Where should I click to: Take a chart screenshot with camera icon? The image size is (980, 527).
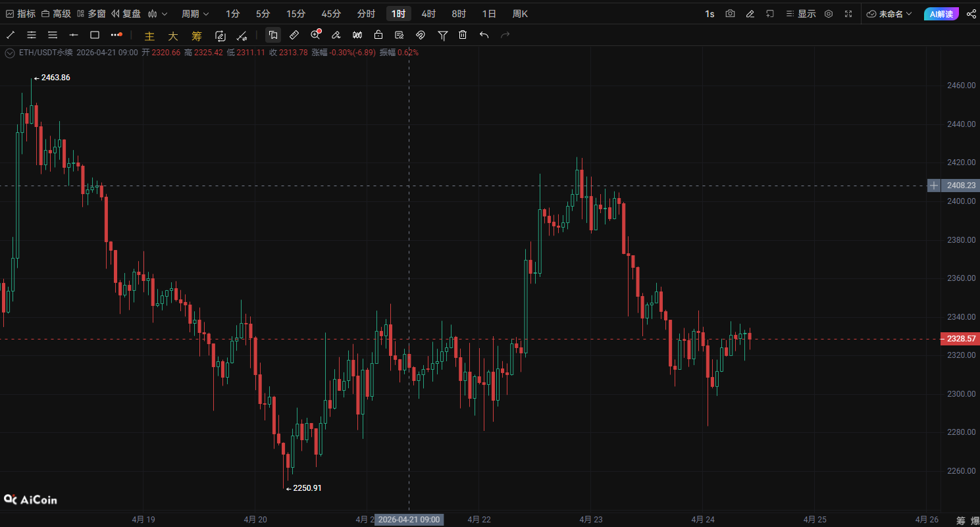tap(730, 14)
